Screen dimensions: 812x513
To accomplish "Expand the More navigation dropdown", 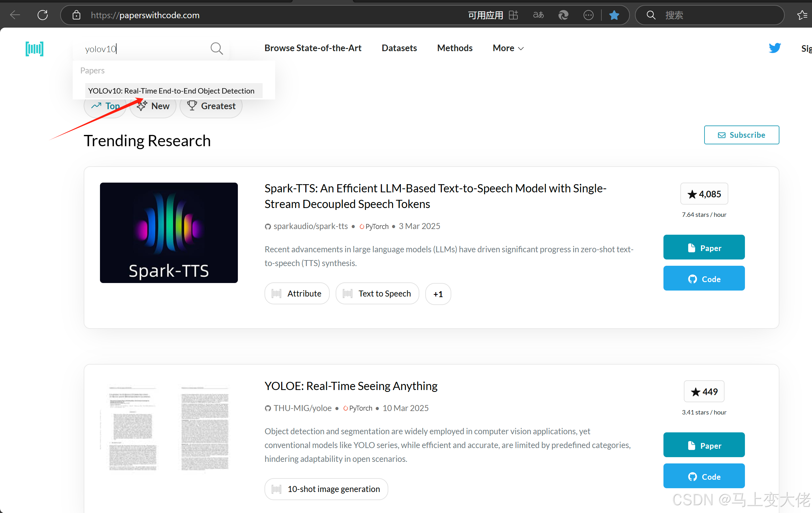I will pyautogui.click(x=508, y=48).
